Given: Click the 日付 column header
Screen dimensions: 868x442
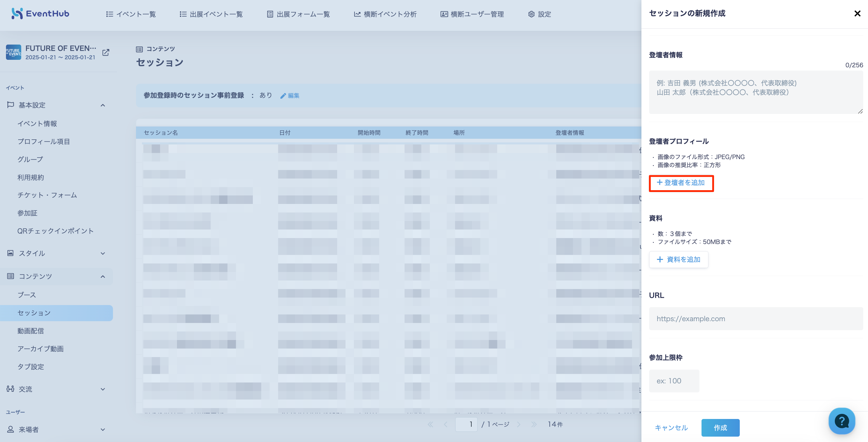Looking at the screenshot, I should [x=285, y=133].
